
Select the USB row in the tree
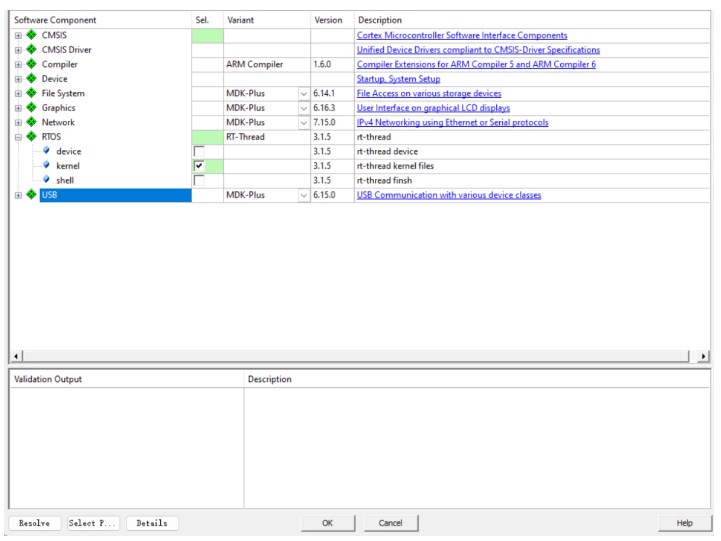(x=115, y=195)
